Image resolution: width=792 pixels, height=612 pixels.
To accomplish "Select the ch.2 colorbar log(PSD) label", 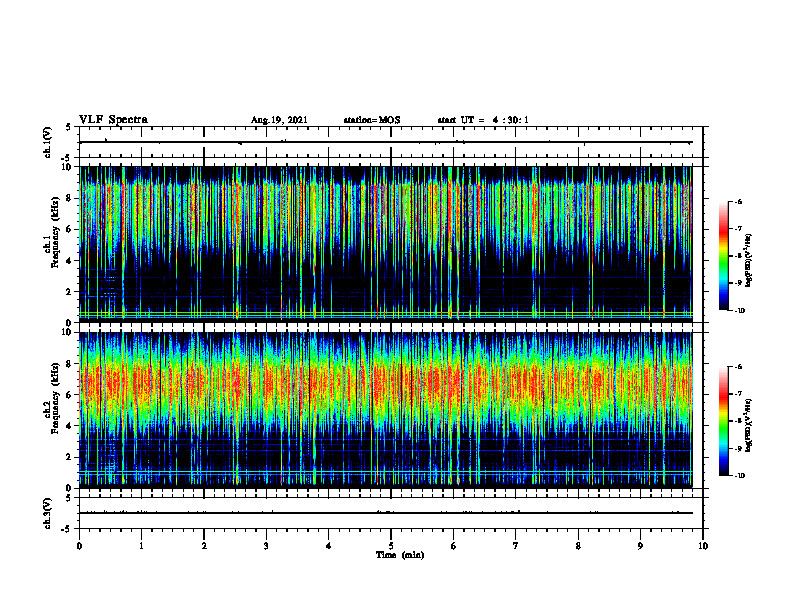I will coord(748,425).
